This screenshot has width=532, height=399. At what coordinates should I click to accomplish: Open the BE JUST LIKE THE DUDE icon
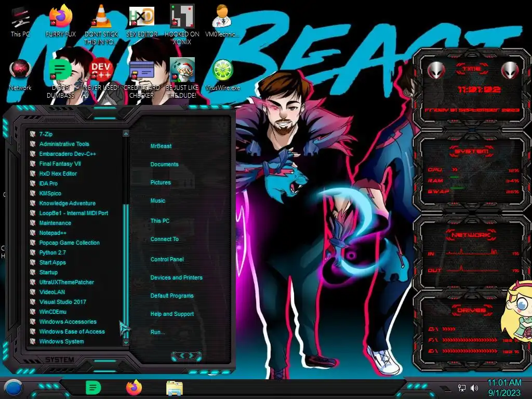(182, 78)
